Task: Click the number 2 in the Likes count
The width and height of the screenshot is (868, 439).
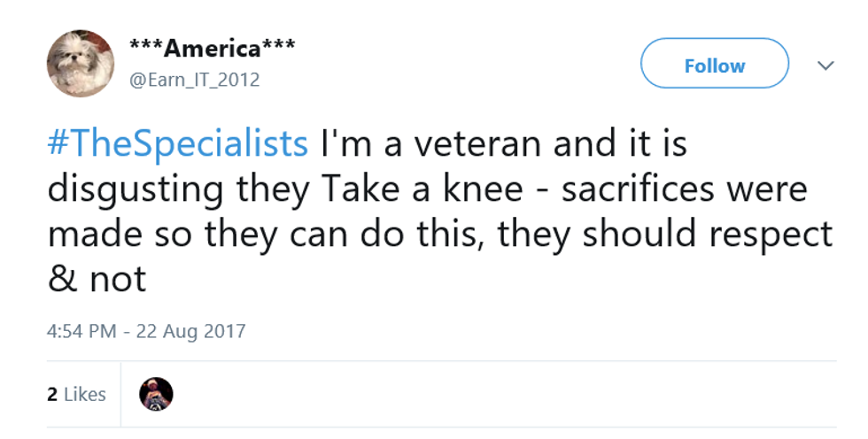Action: tap(52, 395)
